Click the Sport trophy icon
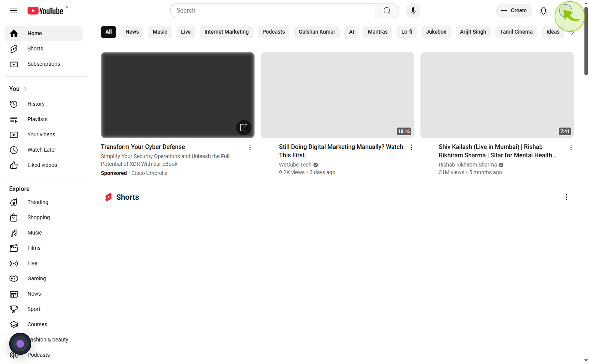Viewport: 589px width, 364px height. coord(14,309)
